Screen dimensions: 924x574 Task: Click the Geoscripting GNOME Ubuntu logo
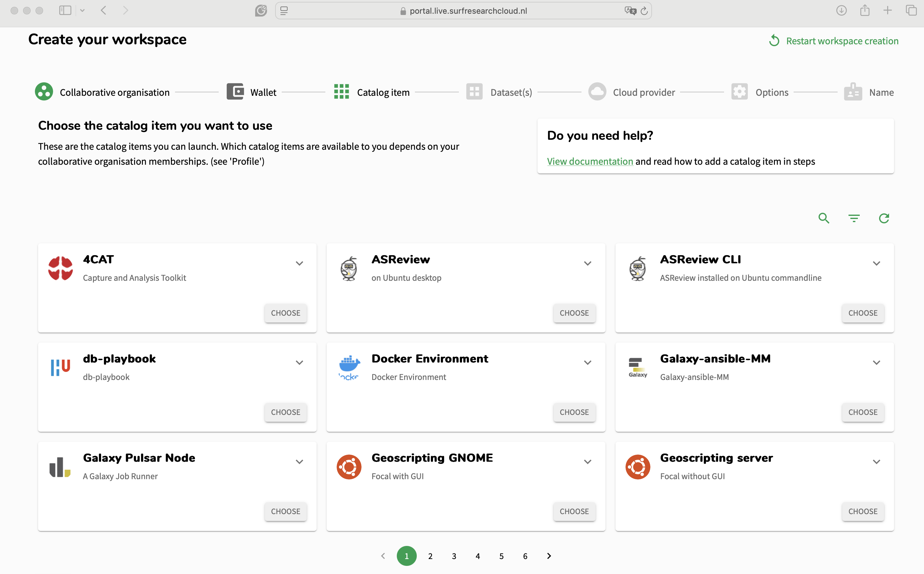click(x=349, y=467)
